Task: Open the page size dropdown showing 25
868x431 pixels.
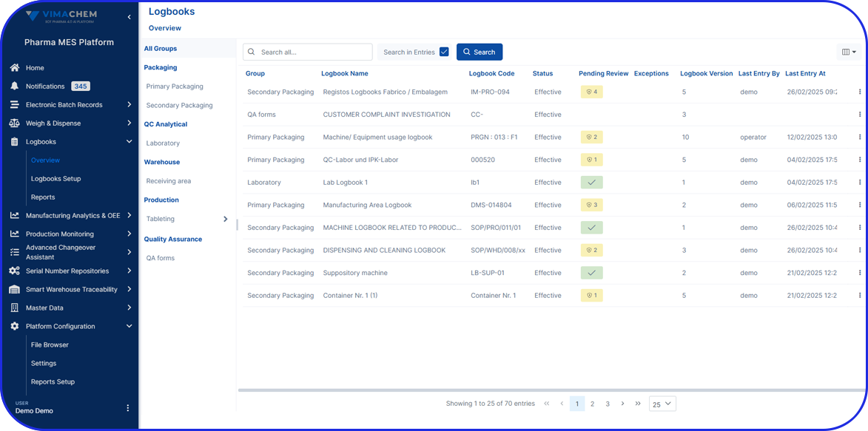Action: point(662,404)
